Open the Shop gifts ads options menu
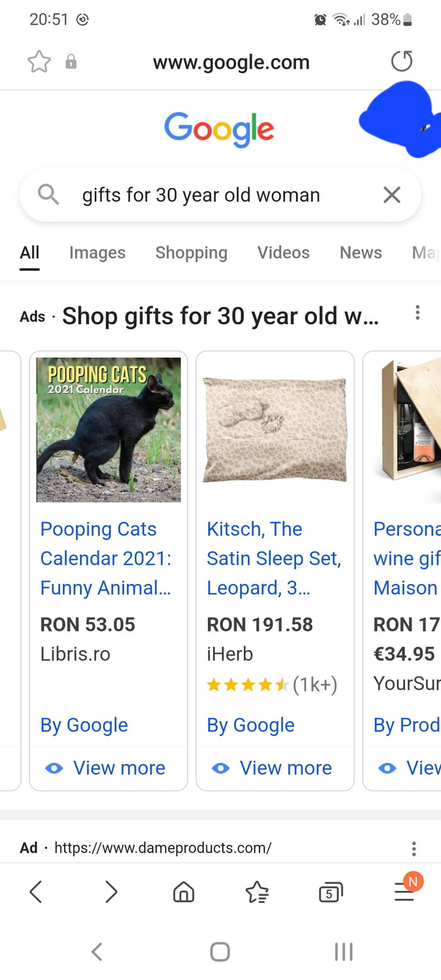 417,312
